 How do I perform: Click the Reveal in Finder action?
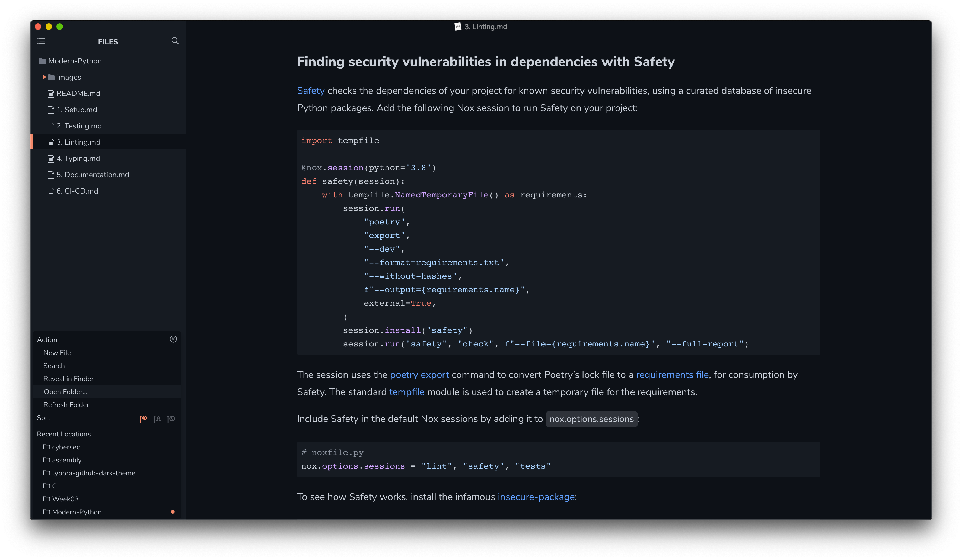point(68,379)
